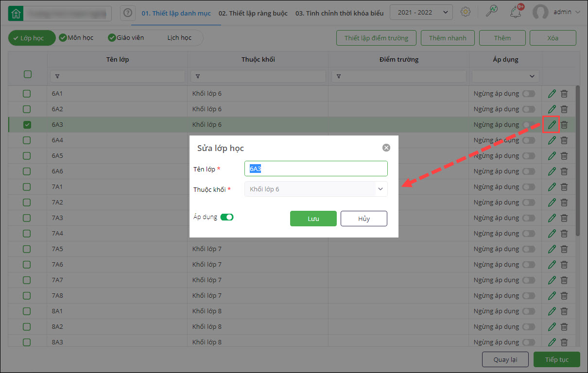
Task: Open the help question mark icon
Action: pos(128,13)
